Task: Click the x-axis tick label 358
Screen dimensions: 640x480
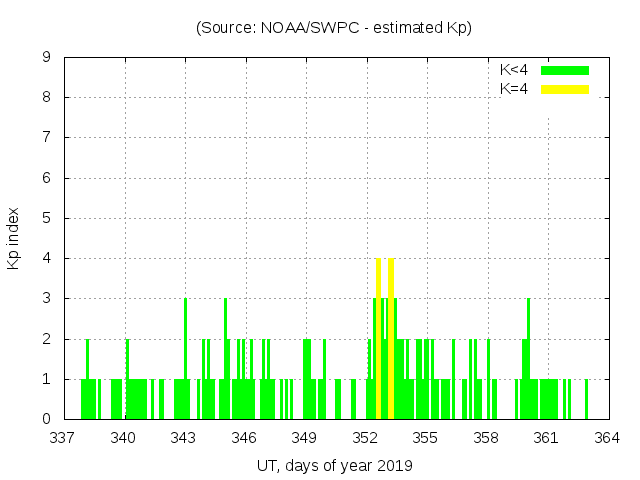Action: click(486, 438)
